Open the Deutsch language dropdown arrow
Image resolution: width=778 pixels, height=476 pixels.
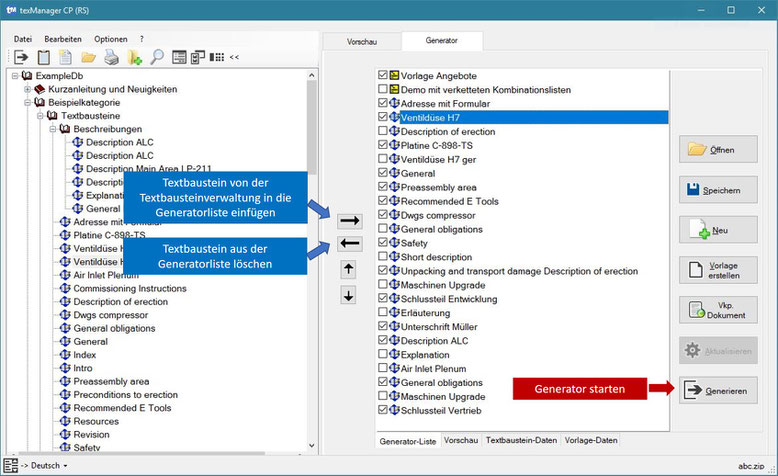point(65,466)
